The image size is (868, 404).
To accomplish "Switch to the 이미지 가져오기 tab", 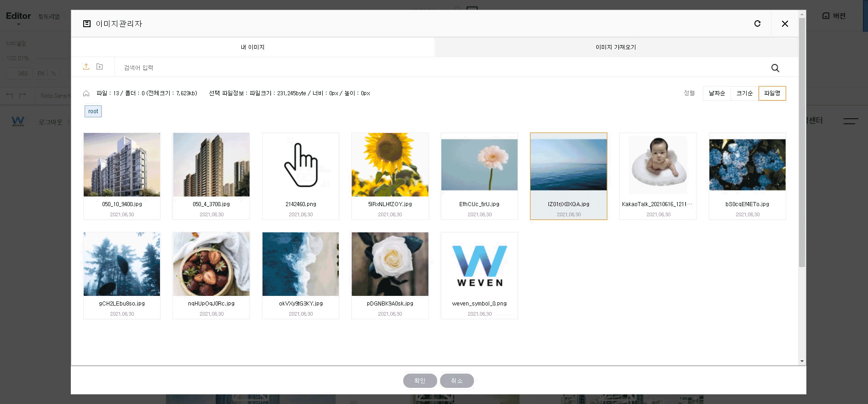I will point(616,47).
